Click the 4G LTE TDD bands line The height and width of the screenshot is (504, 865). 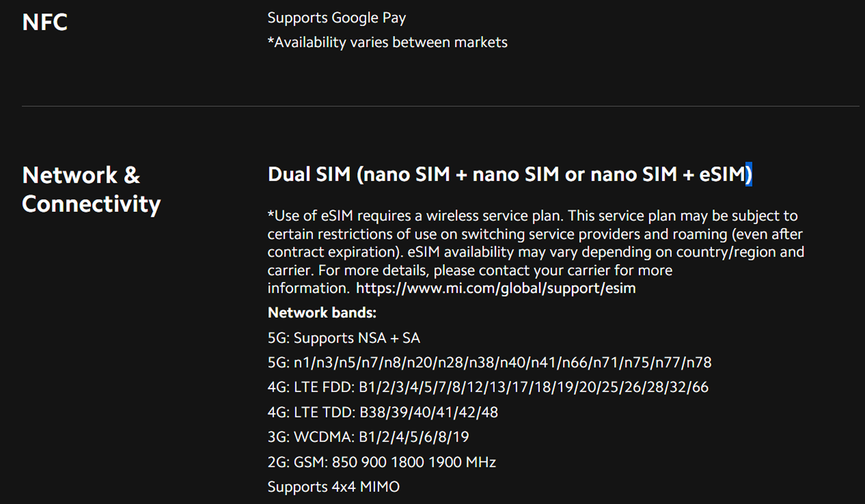click(383, 412)
